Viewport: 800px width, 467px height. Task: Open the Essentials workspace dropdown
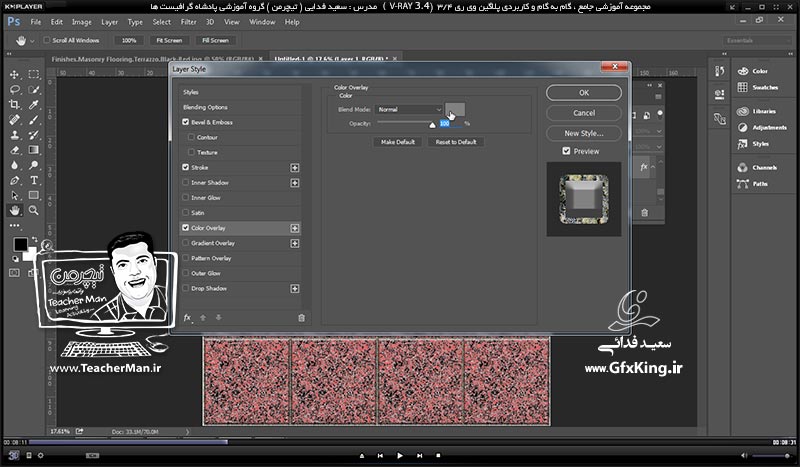757,40
